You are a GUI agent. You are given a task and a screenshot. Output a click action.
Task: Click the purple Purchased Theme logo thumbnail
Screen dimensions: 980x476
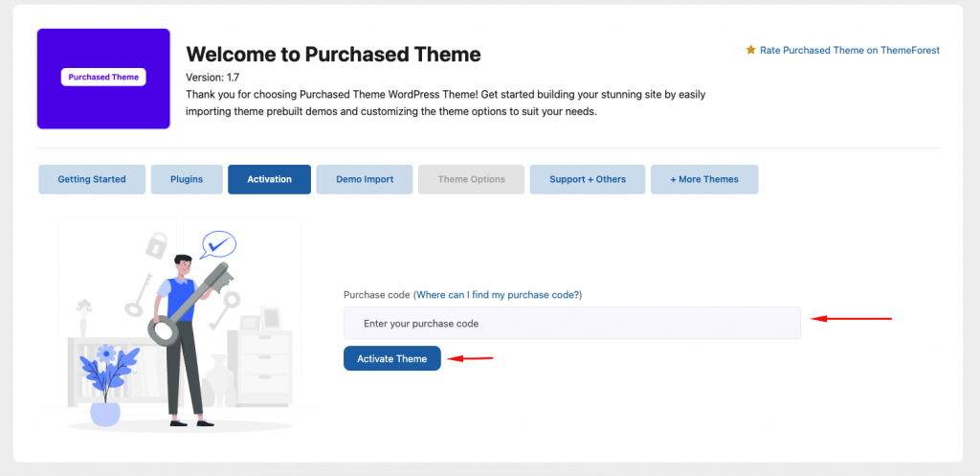(x=103, y=78)
